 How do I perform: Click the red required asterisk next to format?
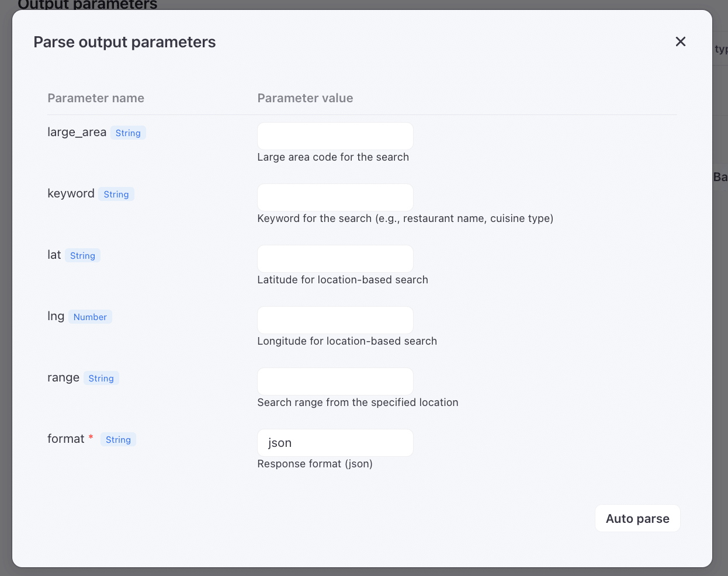point(91,438)
